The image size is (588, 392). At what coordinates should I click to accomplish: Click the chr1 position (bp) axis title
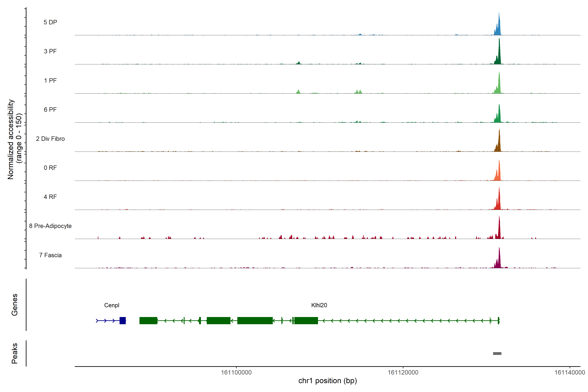[327, 381]
